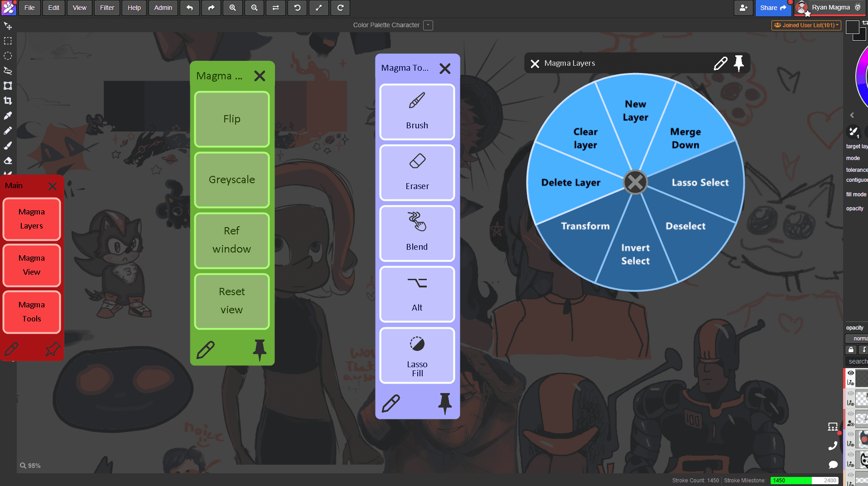Open the Filter menu
The width and height of the screenshot is (868, 486).
coord(107,8)
